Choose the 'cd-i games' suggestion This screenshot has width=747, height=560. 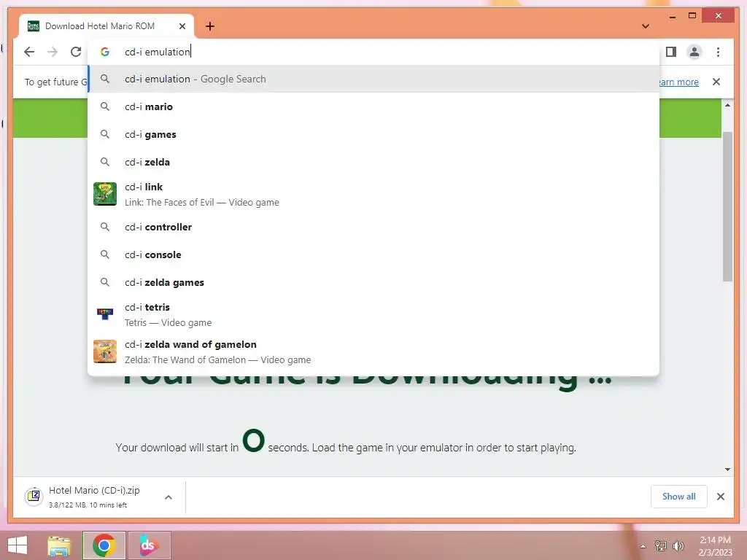[x=373, y=134]
